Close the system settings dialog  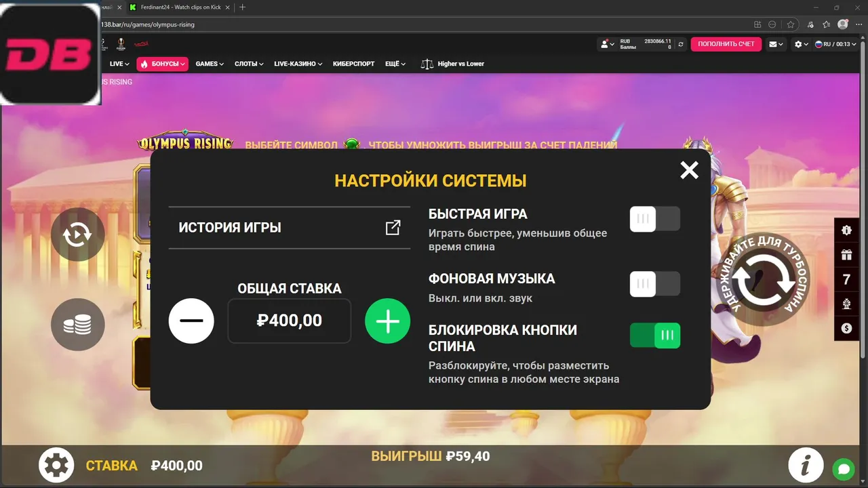tap(689, 170)
